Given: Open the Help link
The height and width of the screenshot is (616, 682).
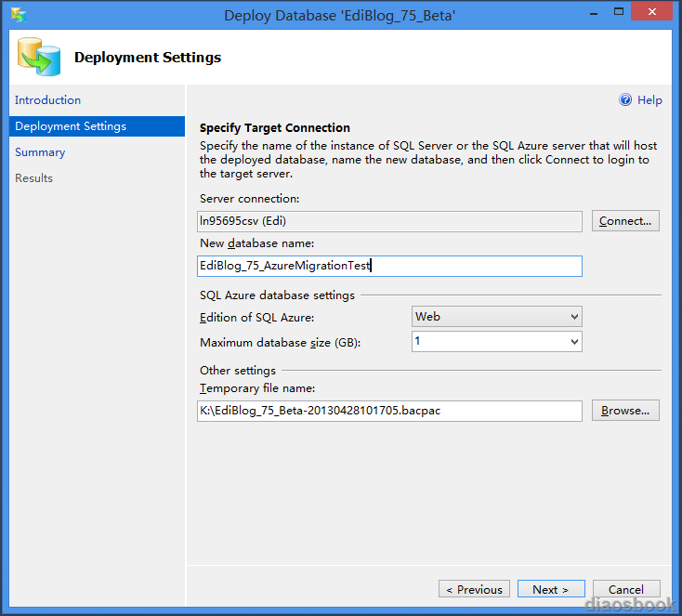Looking at the screenshot, I should 649,100.
